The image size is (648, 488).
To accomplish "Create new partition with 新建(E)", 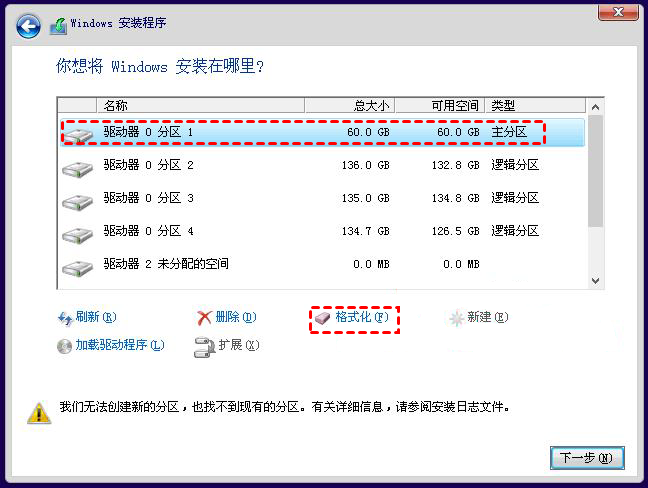I will 488,317.
